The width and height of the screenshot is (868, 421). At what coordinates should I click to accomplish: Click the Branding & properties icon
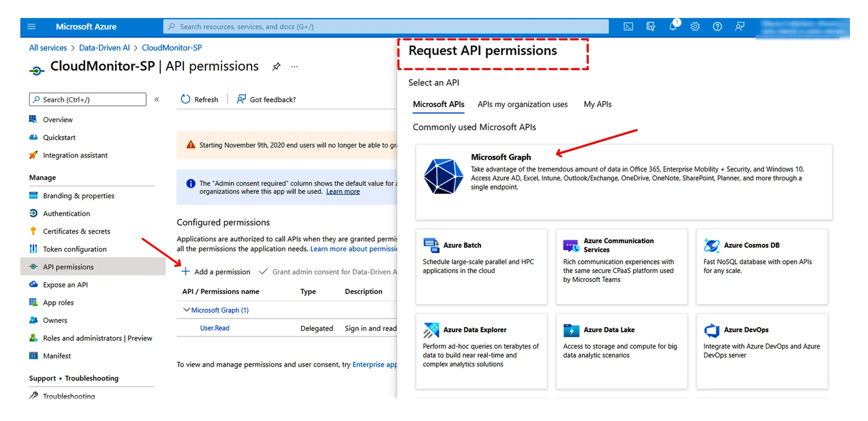point(33,195)
